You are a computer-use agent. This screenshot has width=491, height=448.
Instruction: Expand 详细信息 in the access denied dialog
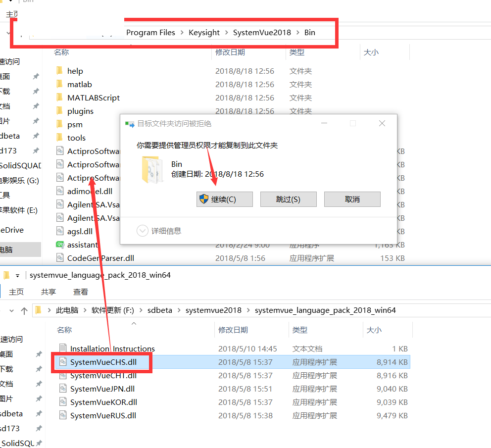159,231
